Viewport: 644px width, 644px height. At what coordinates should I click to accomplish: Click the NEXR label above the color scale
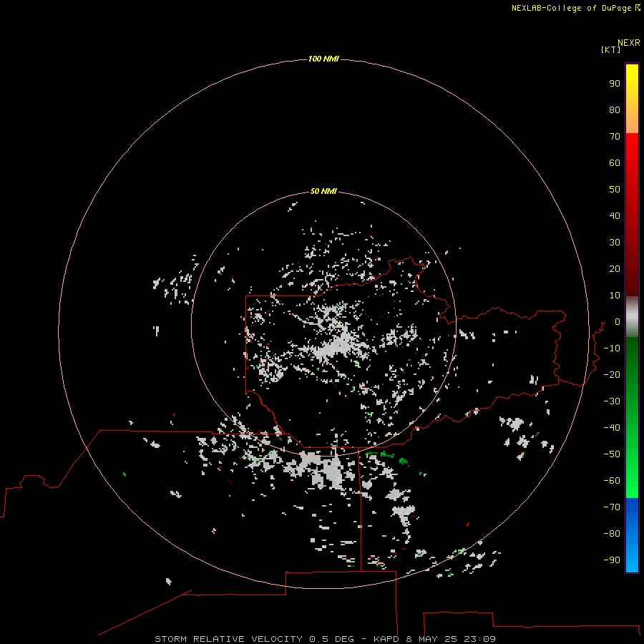pyautogui.click(x=629, y=43)
